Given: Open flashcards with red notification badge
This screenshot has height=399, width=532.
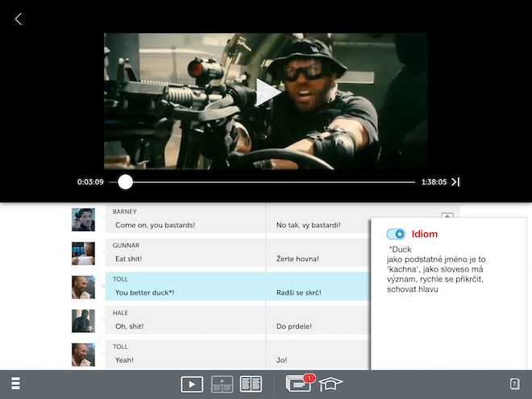Looking at the screenshot, I should click(300, 383).
